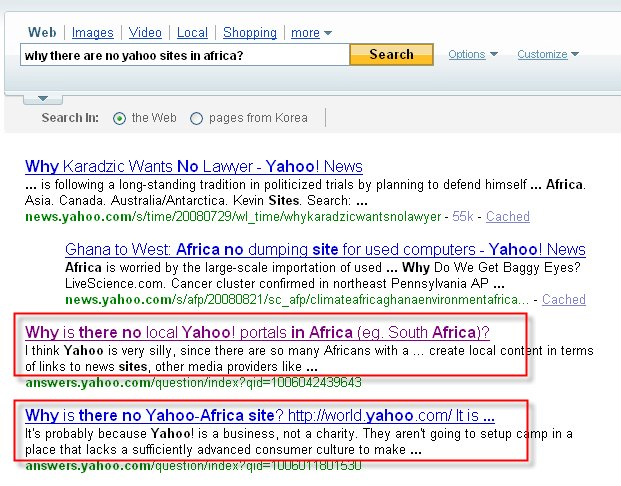Image resolution: width=621 pixels, height=486 pixels.
Task: Open 'Ghana to West: Africa no dumping site' result
Action: [x=325, y=250]
